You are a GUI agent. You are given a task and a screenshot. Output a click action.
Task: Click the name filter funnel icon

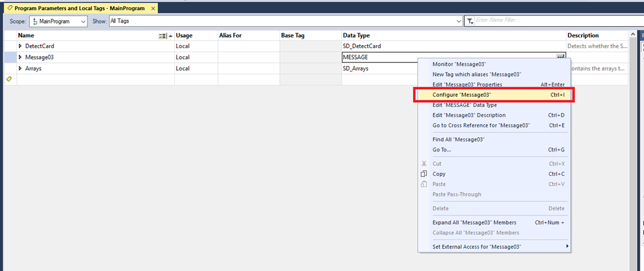pyautogui.click(x=470, y=21)
